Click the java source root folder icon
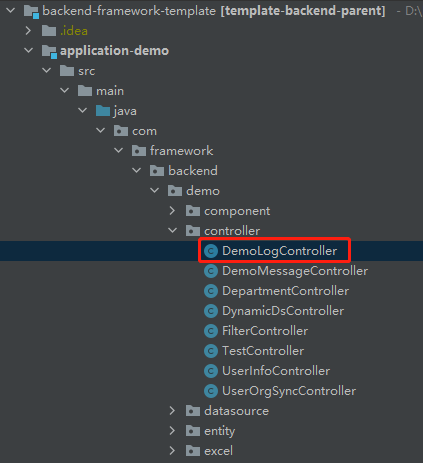Image resolution: width=423 pixels, height=463 pixels. click(x=103, y=111)
